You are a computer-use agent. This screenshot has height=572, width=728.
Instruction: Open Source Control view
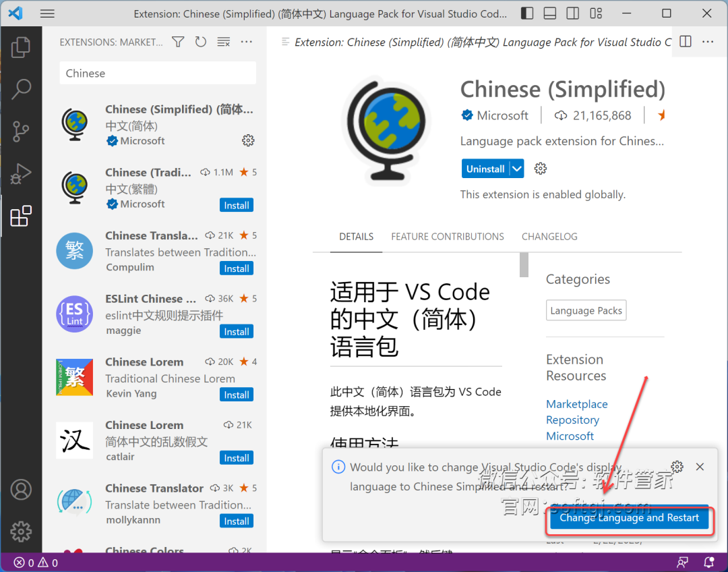pyautogui.click(x=21, y=132)
